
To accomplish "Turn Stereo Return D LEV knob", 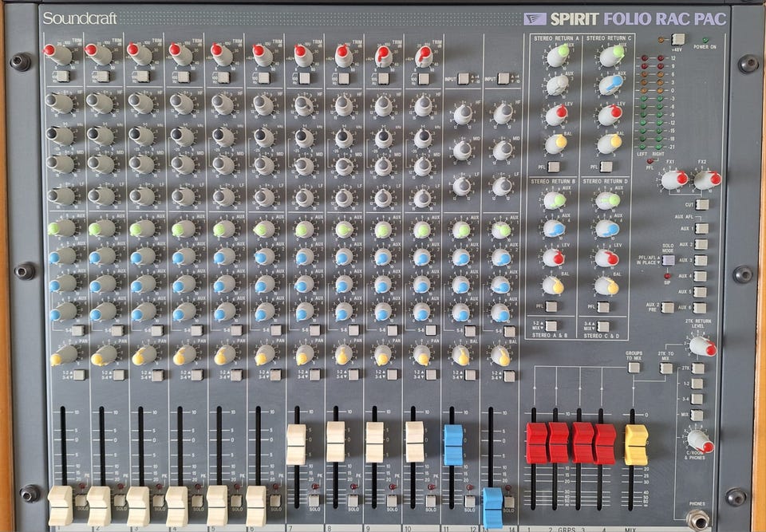I will (x=606, y=258).
